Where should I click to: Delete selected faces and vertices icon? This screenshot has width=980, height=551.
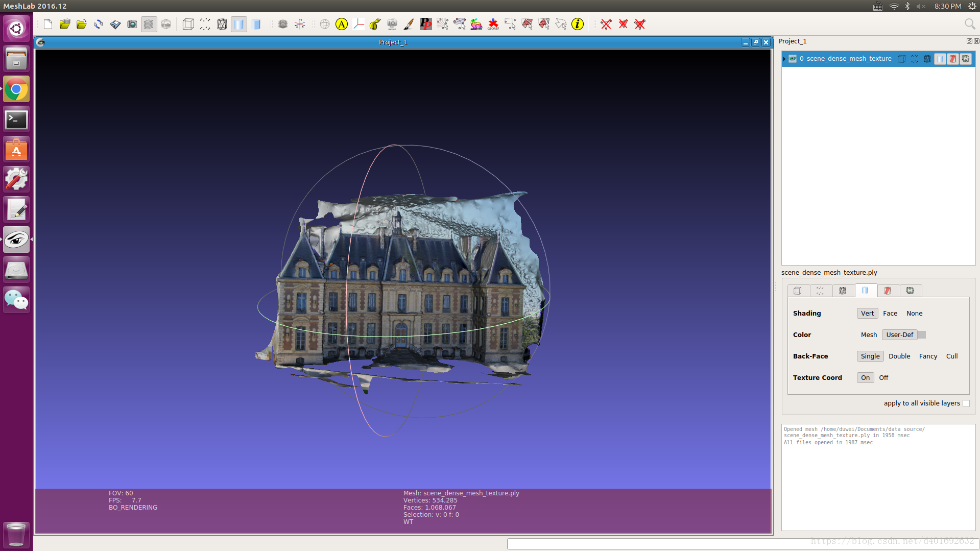640,24
